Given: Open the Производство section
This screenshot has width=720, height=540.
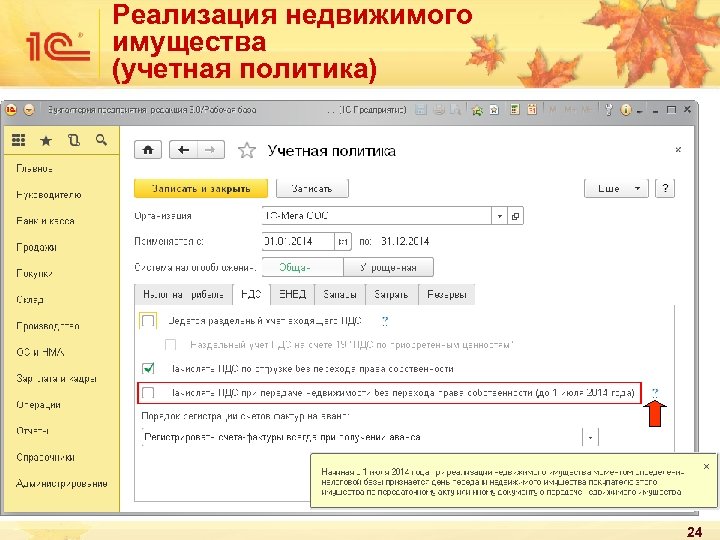Looking at the screenshot, I should click(x=48, y=326).
